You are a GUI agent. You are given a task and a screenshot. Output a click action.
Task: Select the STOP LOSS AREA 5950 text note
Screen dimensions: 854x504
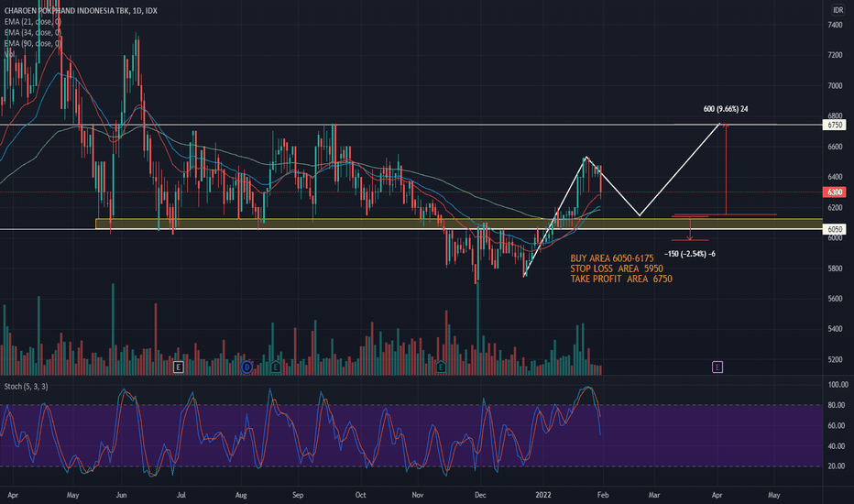617,268
